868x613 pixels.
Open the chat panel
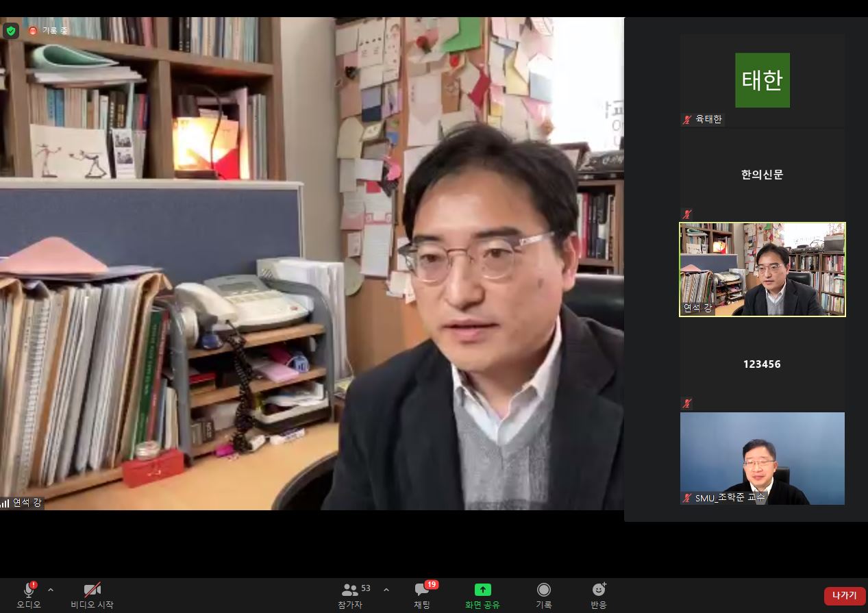pyautogui.click(x=422, y=590)
